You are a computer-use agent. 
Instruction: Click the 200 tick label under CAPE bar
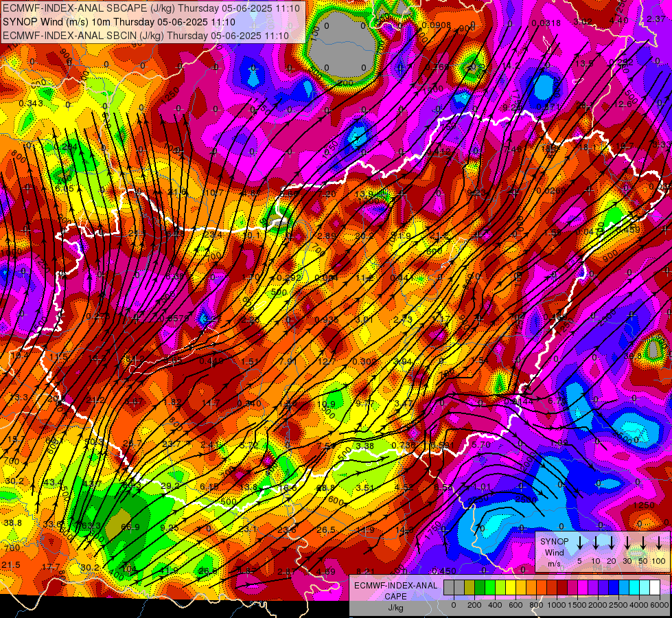tap(474, 605)
